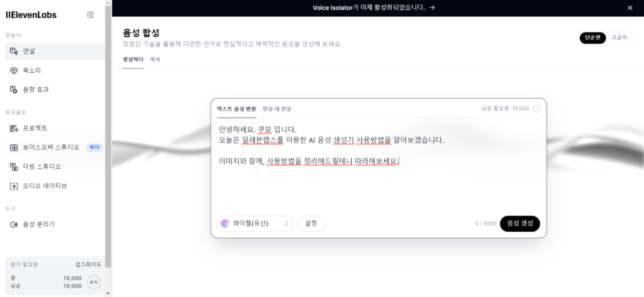Open the 음성 분리기 menu item

pyautogui.click(x=55, y=224)
